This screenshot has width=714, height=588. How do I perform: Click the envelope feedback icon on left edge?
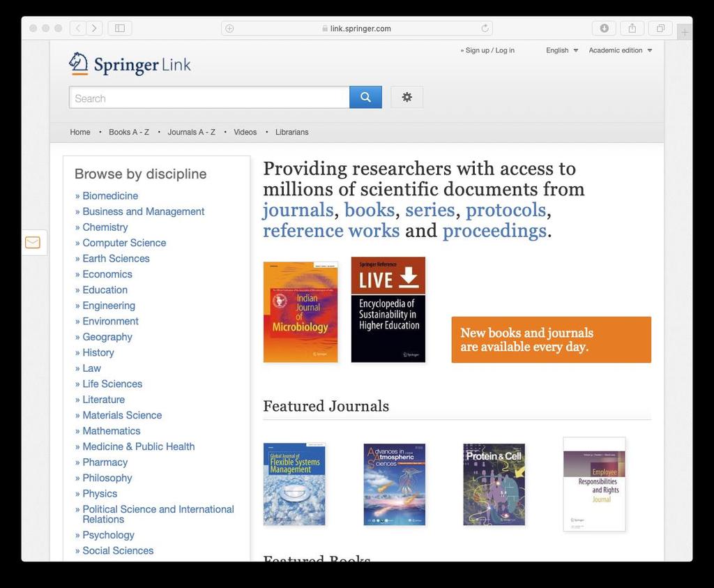coord(33,242)
